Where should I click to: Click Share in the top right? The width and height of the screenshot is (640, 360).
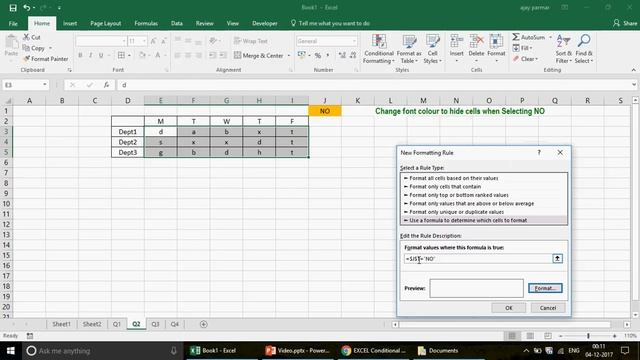(x=625, y=23)
